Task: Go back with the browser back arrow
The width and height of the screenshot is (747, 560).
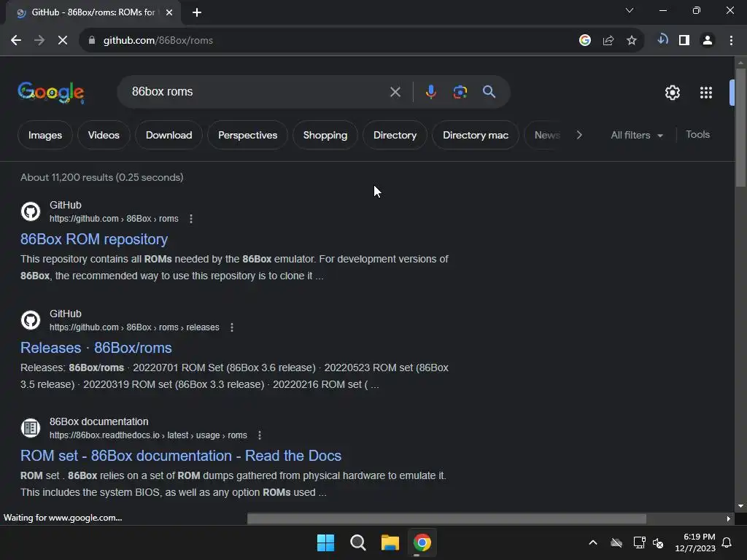Action: 16,41
